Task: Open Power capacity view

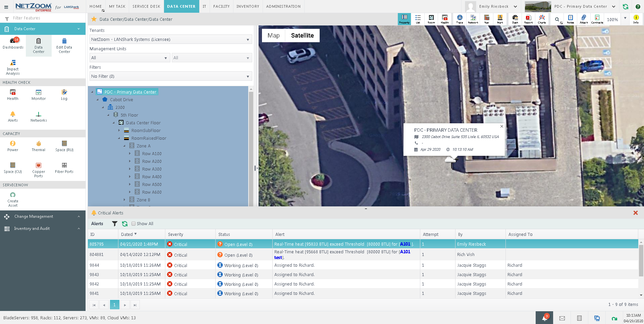Action: pos(13,146)
